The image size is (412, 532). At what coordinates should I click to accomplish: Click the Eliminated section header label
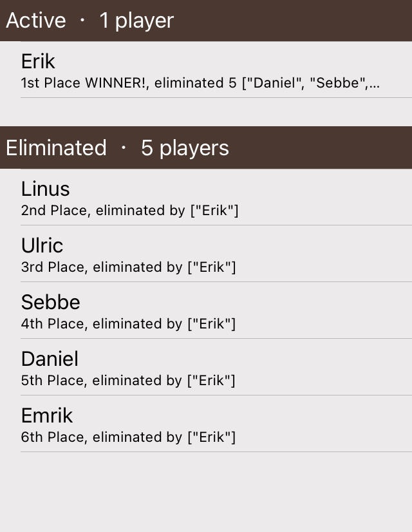coord(56,148)
